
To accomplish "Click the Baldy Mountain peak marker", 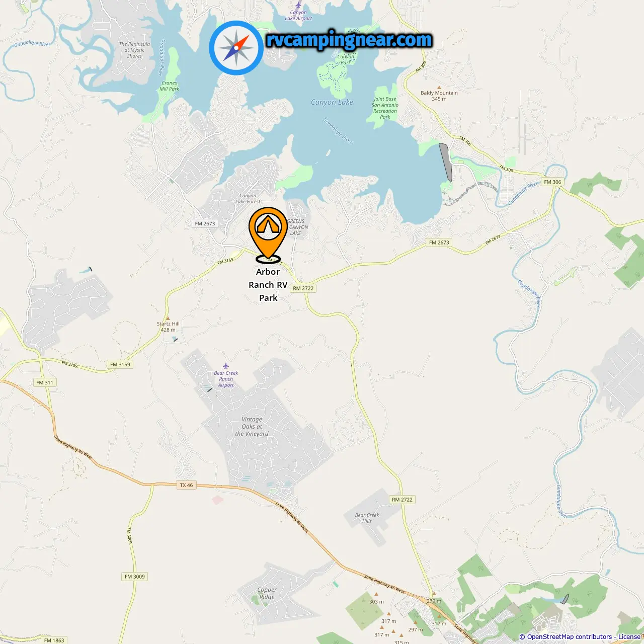I will click(439, 87).
